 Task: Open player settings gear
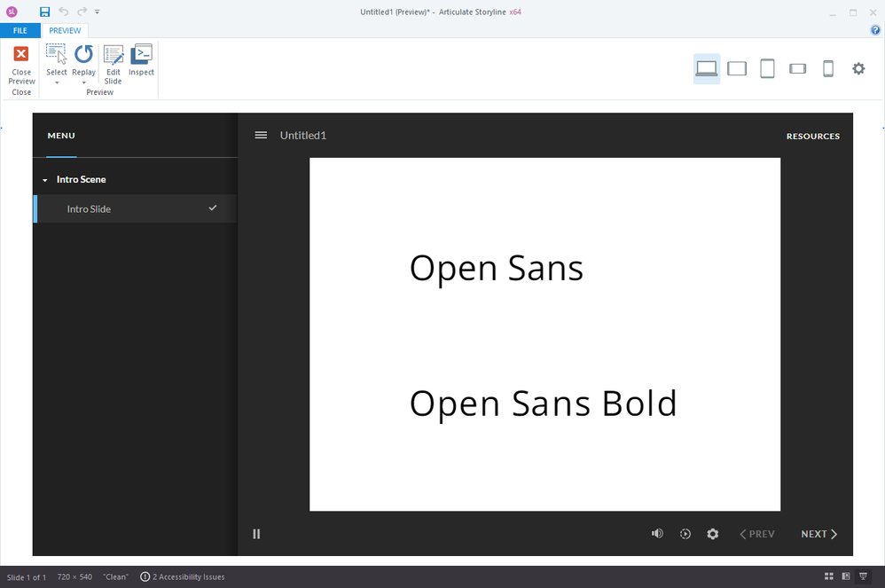point(713,534)
